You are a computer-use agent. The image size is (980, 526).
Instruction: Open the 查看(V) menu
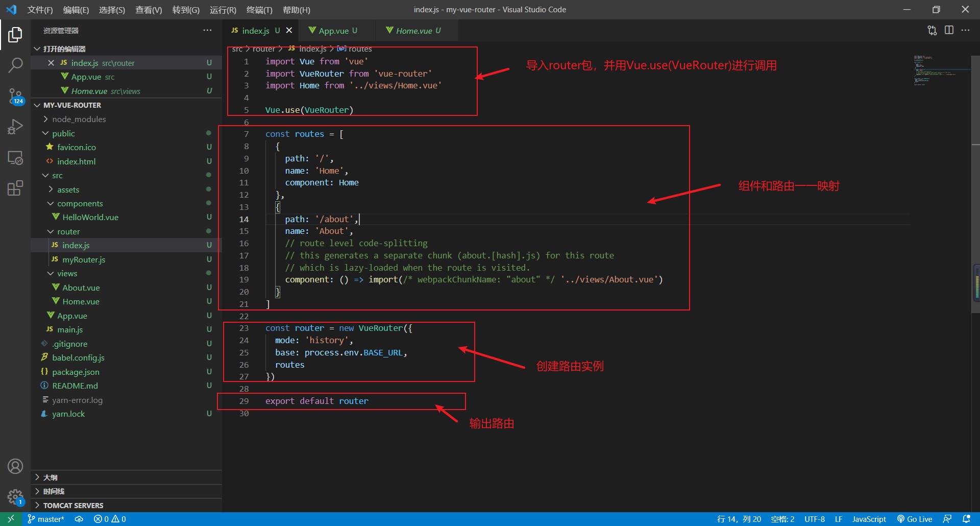tap(149, 10)
